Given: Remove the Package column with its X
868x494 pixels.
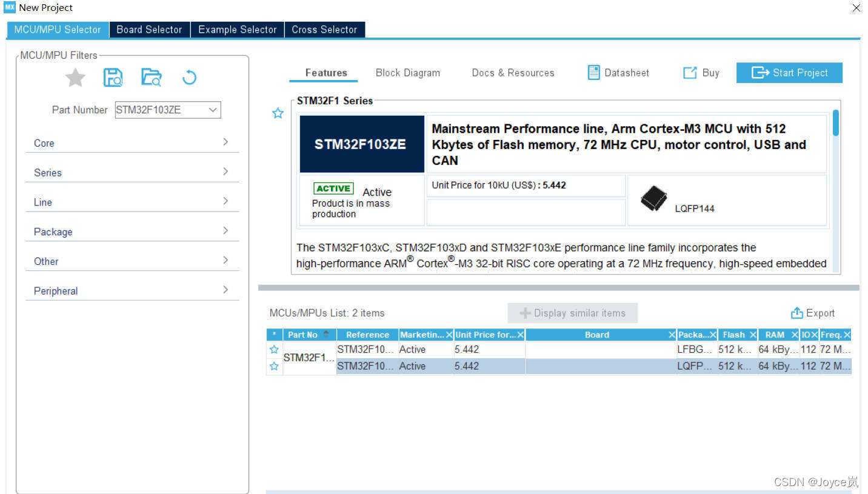Looking at the screenshot, I should 713,335.
